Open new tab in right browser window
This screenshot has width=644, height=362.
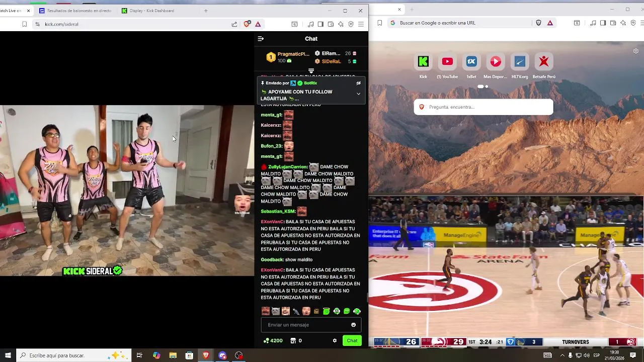(412, 9)
